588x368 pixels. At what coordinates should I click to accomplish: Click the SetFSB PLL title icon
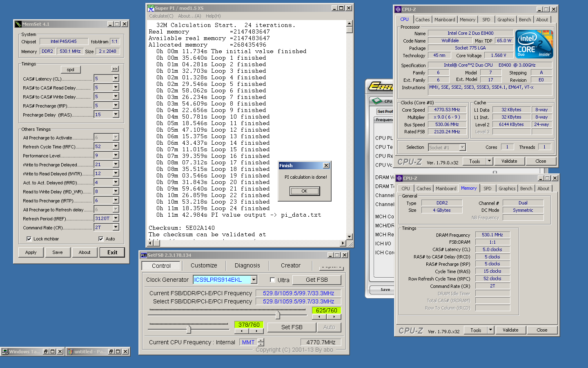coord(144,255)
